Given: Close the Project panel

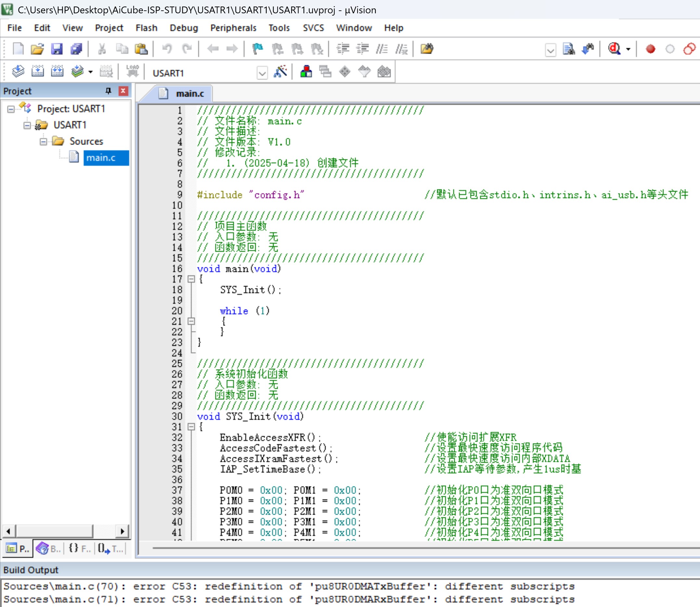Looking at the screenshot, I should (x=123, y=91).
